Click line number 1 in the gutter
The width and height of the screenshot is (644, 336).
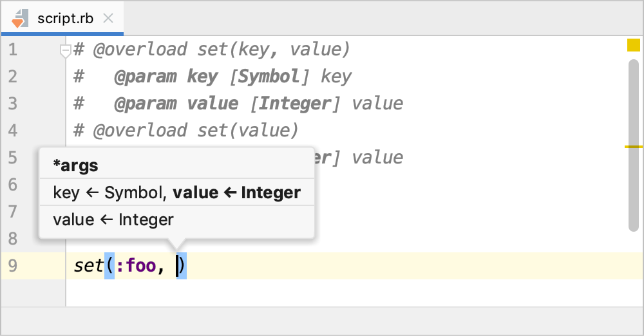pyautogui.click(x=13, y=49)
